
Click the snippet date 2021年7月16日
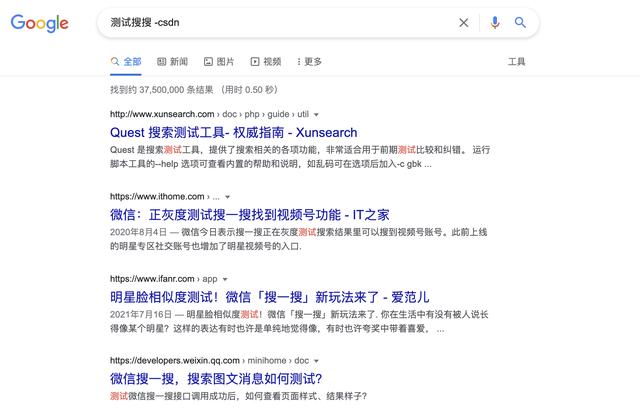(x=141, y=315)
